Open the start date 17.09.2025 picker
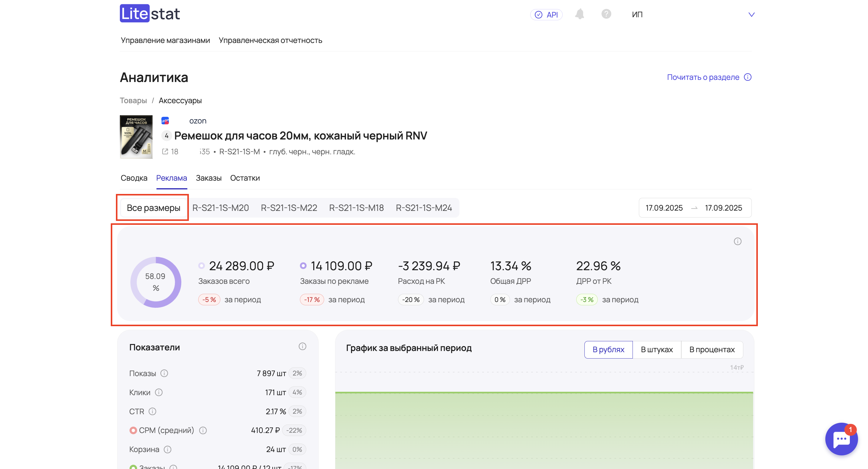This screenshot has width=868, height=469. [x=664, y=208]
